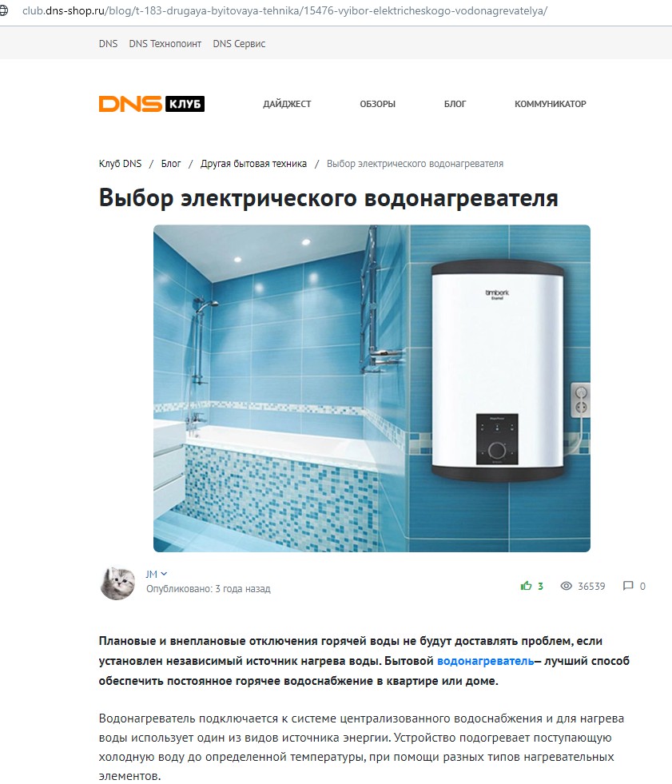
Task: Click the comments speech bubble icon
Action: [628, 586]
